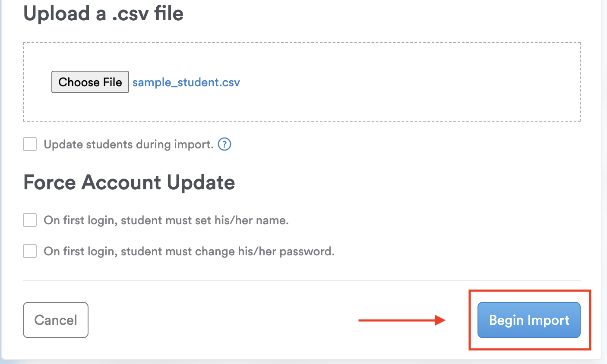This screenshot has width=607, height=364.
Task: Click the gray page background below the panel
Action: (302, 362)
